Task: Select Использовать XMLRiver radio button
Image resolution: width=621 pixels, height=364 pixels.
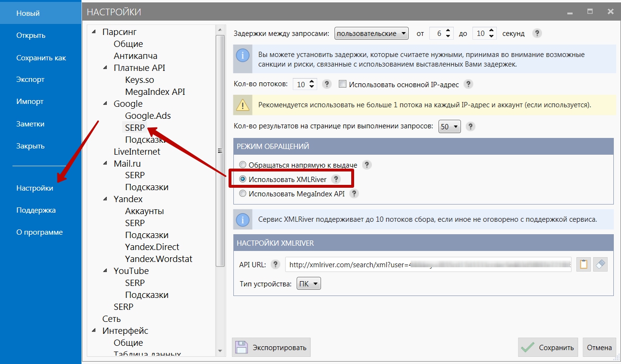Action: pyautogui.click(x=243, y=179)
